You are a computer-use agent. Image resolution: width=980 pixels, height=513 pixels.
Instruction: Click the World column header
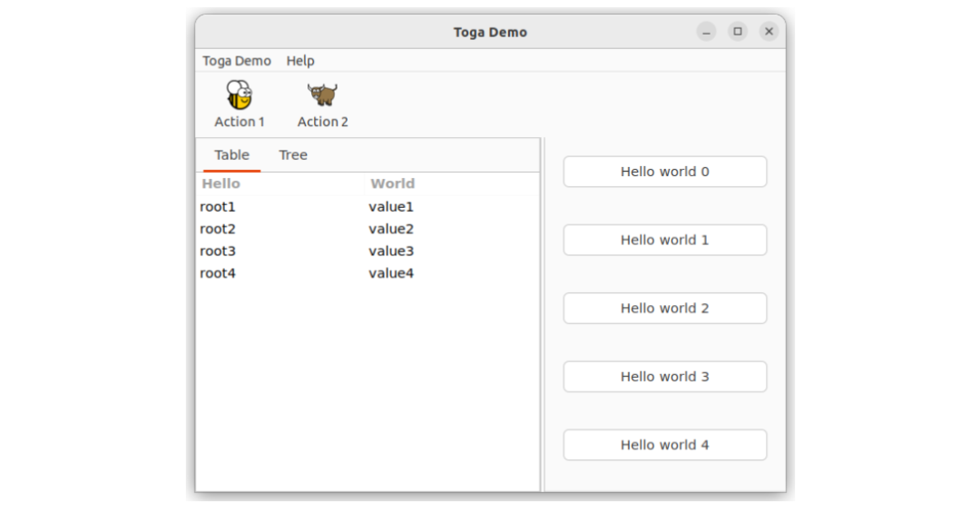click(x=393, y=183)
